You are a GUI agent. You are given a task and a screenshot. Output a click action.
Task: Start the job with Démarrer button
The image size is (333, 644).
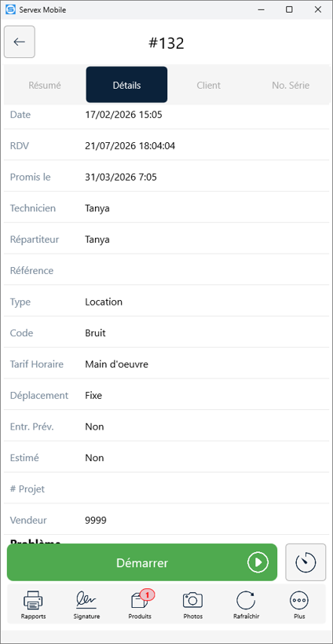[142, 562]
